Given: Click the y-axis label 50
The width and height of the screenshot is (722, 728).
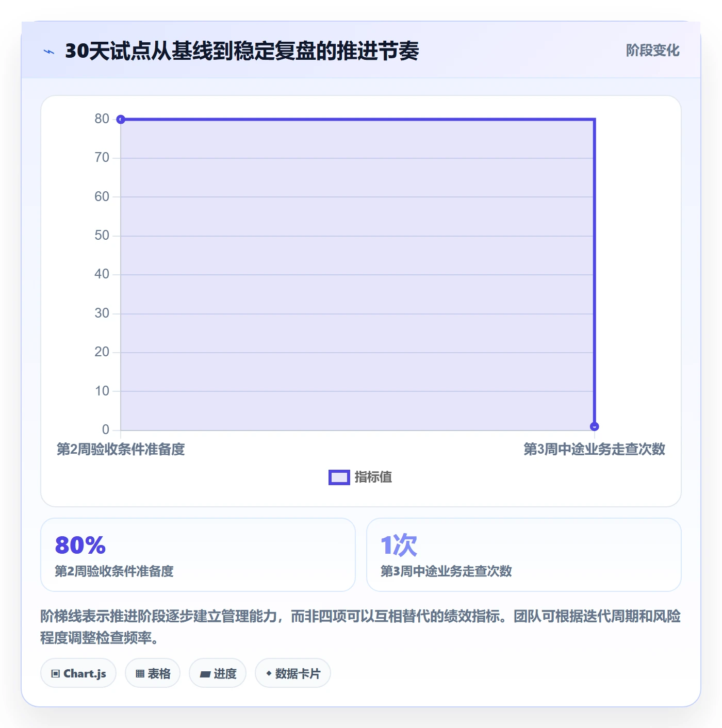Looking at the screenshot, I should 102,236.
